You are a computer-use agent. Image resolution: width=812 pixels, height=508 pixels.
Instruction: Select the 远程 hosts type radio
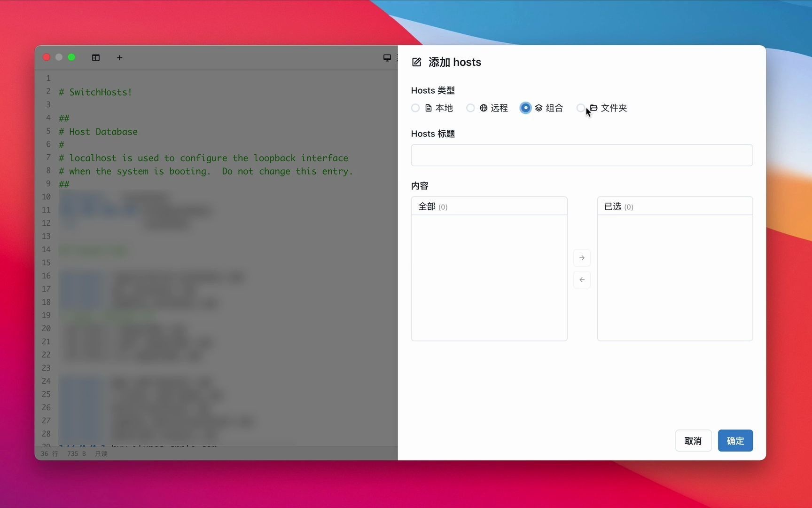coord(470,108)
